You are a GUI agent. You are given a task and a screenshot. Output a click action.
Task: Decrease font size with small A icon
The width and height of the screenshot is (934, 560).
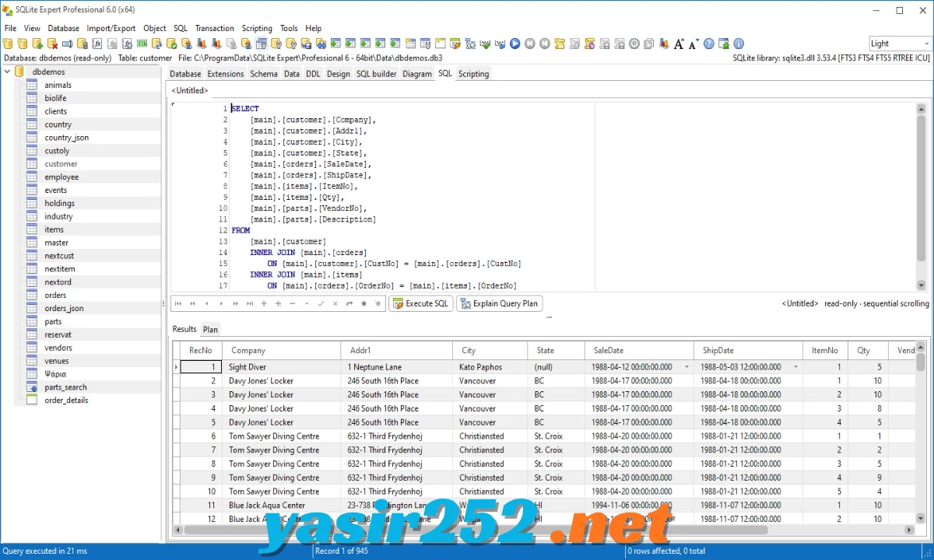[693, 44]
